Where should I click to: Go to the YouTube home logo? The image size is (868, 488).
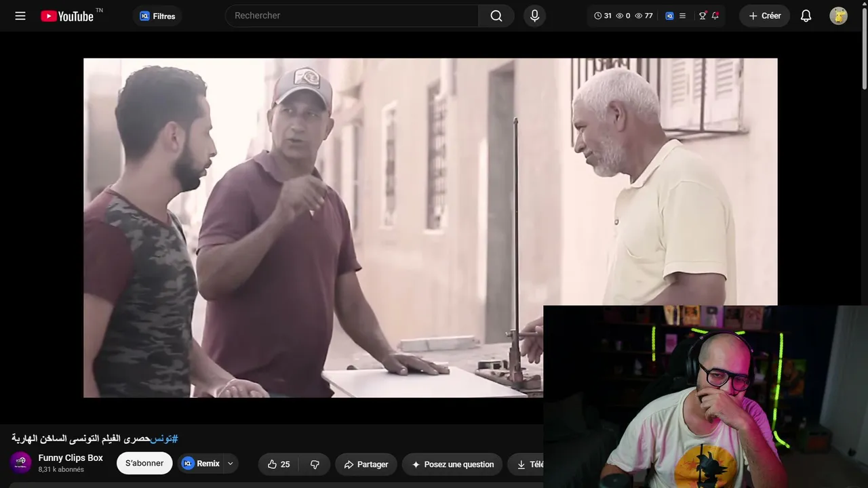67,16
